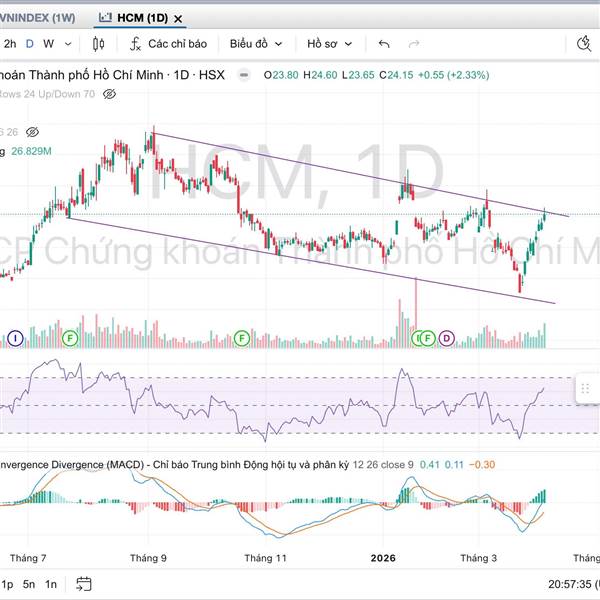
Task: Open the go-to-date calendar icon
Action: point(84,583)
